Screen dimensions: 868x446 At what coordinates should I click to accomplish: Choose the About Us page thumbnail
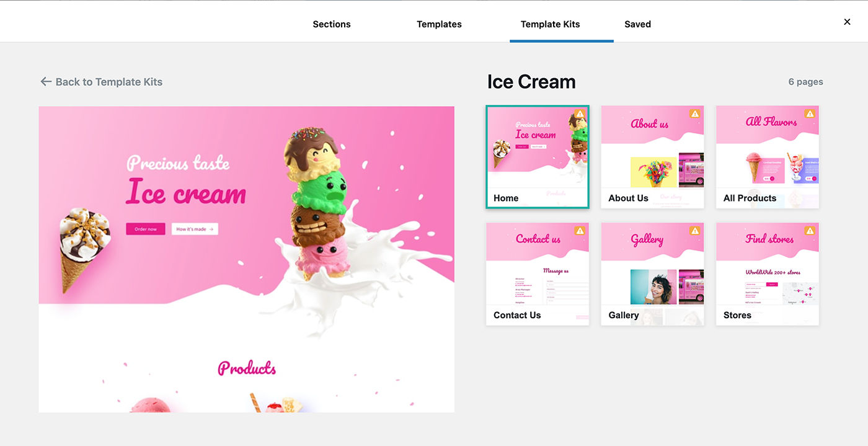coord(652,157)
